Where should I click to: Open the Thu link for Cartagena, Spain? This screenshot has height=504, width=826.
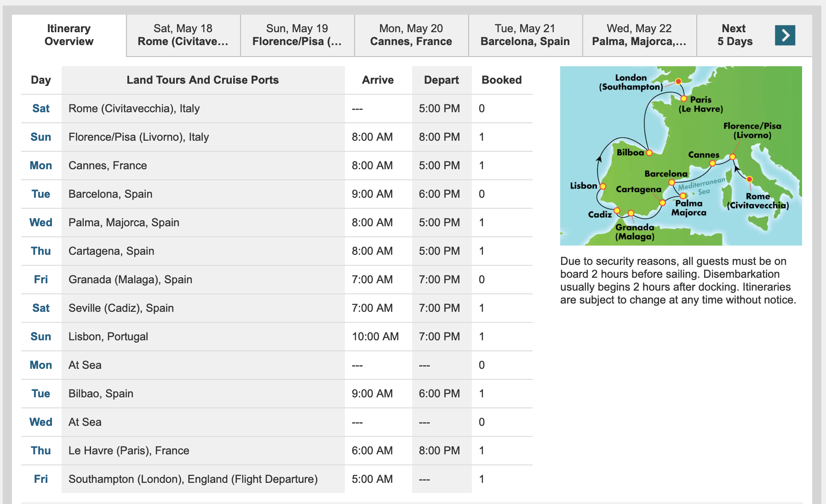pyautogui.click(x=41, y=251)
